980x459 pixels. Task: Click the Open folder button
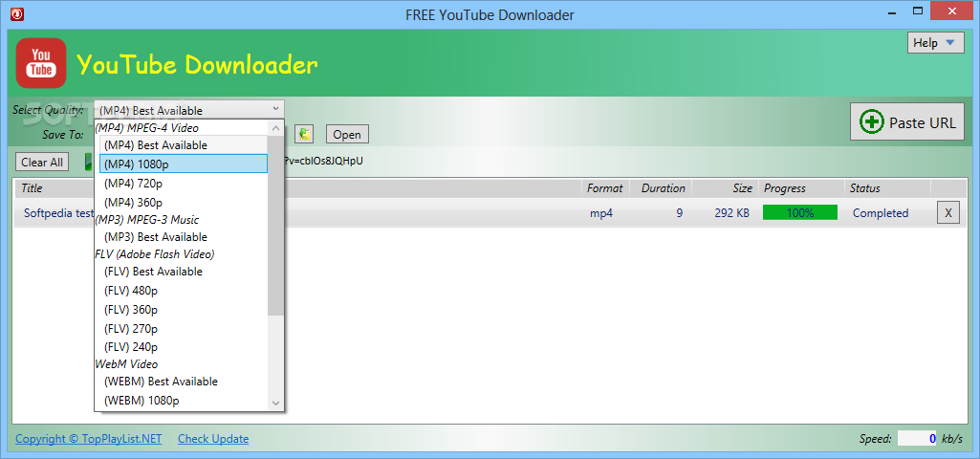coord(347,134)
